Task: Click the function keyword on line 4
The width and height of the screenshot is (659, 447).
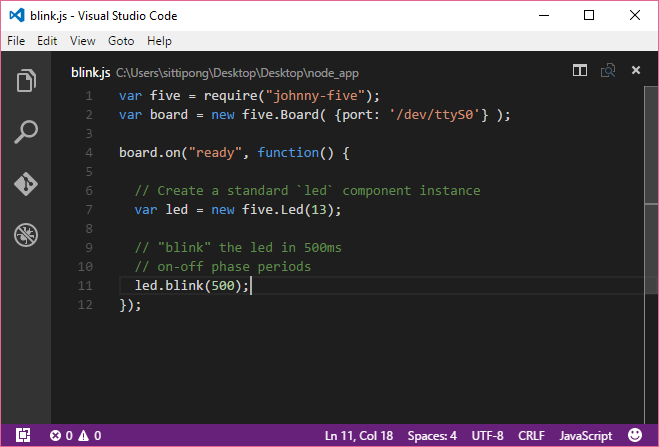Action: coord(288,153)
